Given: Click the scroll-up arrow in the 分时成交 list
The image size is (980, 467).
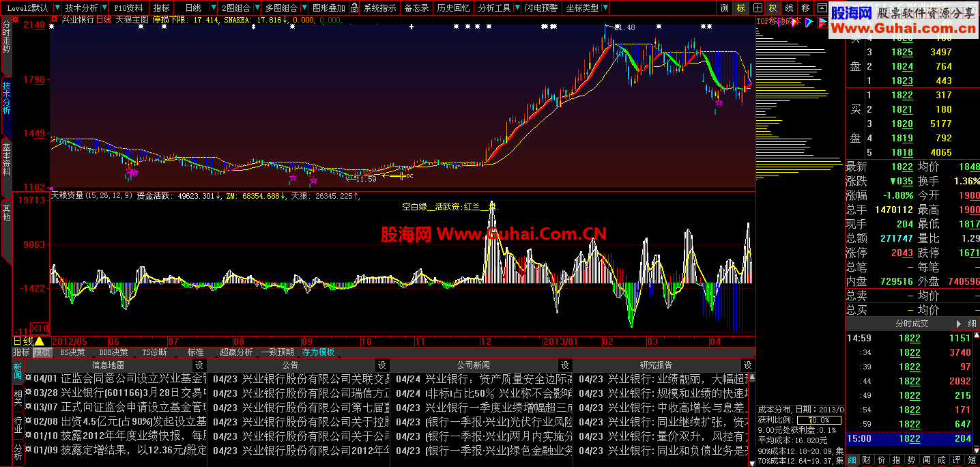Looking at the screenshot, I should coord(977,335).
